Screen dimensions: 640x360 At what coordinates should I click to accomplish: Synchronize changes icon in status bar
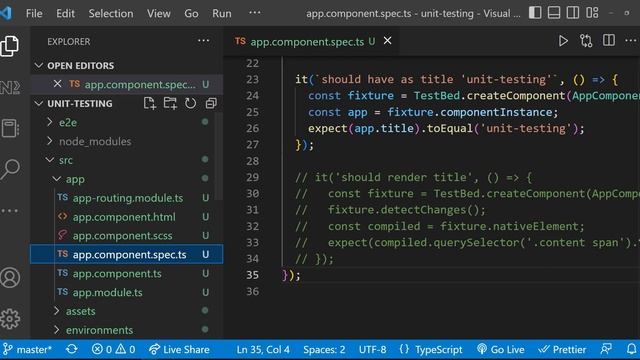click(72, 349)
